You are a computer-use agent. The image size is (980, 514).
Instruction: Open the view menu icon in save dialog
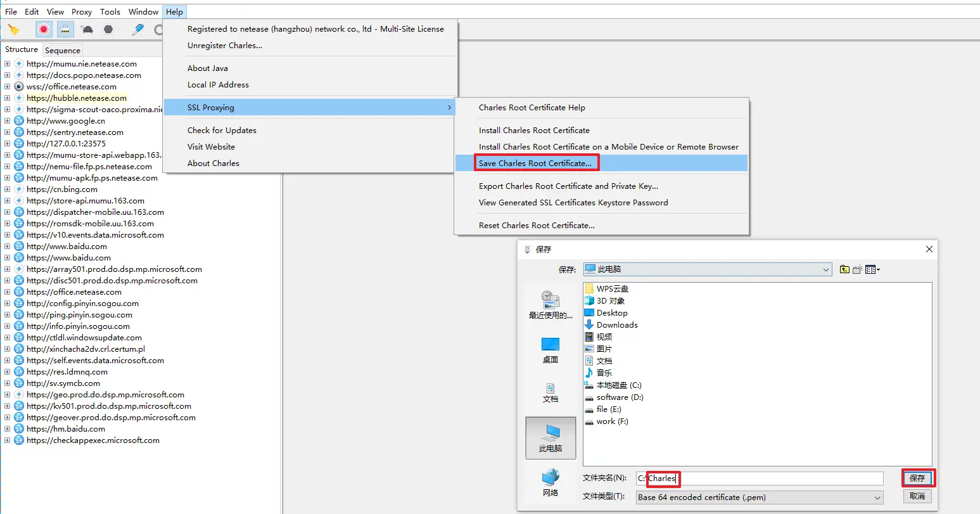click(872, 269)
